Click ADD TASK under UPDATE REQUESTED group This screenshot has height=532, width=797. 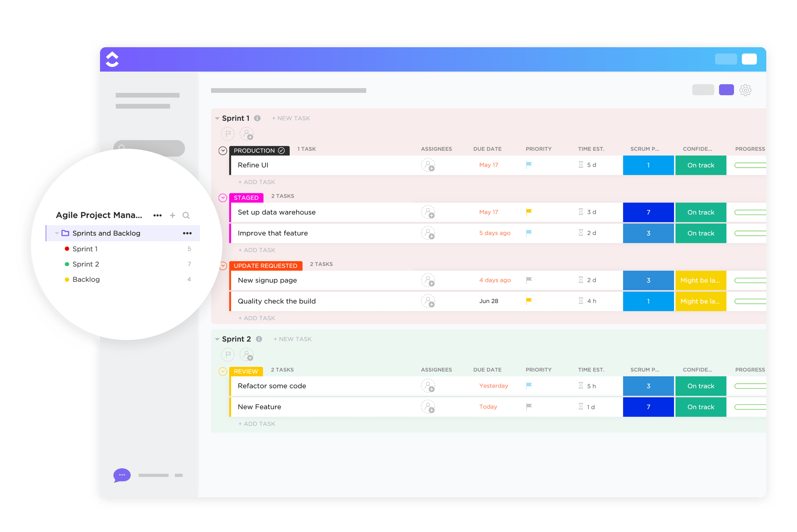257,318
